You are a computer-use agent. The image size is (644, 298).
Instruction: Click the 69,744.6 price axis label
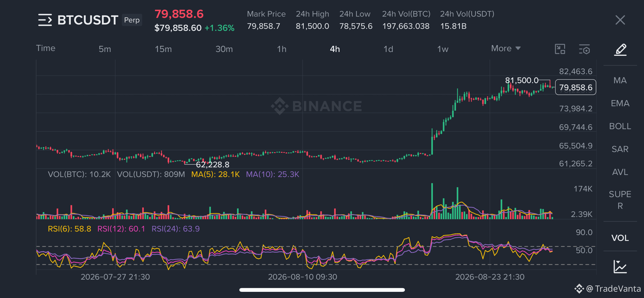point(576,127)
